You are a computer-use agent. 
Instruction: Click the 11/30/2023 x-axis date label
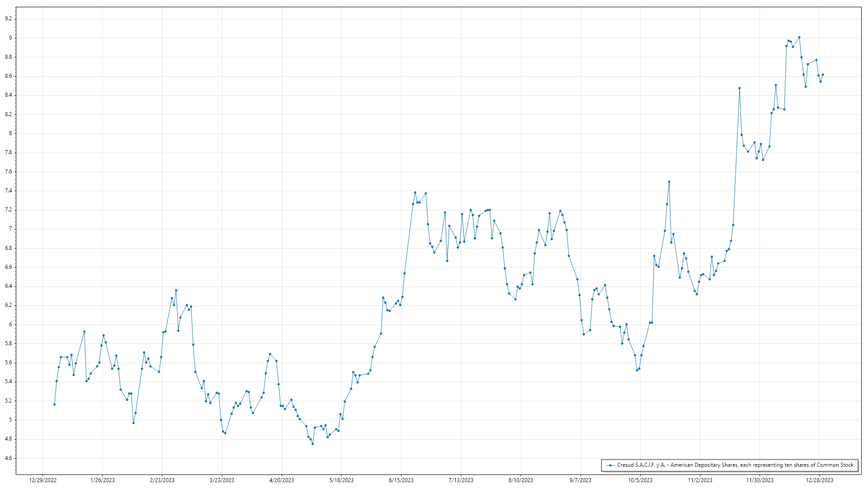tap(759, 480)
